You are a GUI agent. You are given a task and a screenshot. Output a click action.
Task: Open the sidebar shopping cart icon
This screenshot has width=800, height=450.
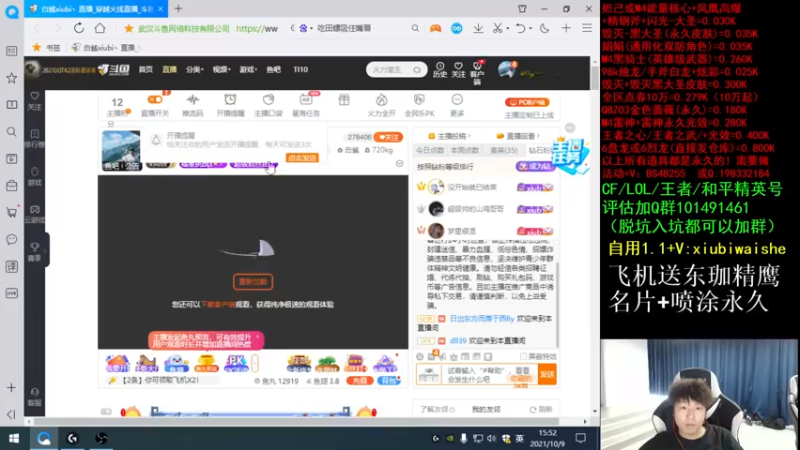[11, 212]
